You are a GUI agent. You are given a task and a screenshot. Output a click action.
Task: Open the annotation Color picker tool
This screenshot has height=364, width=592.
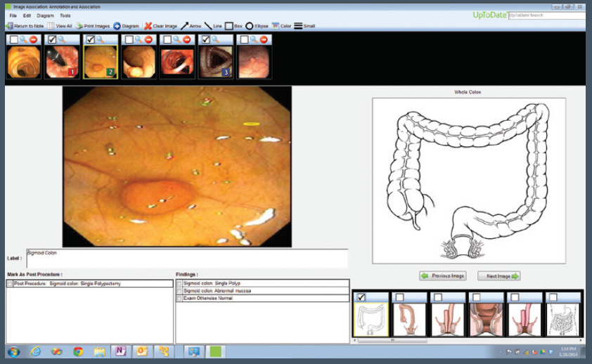(281, 26)
